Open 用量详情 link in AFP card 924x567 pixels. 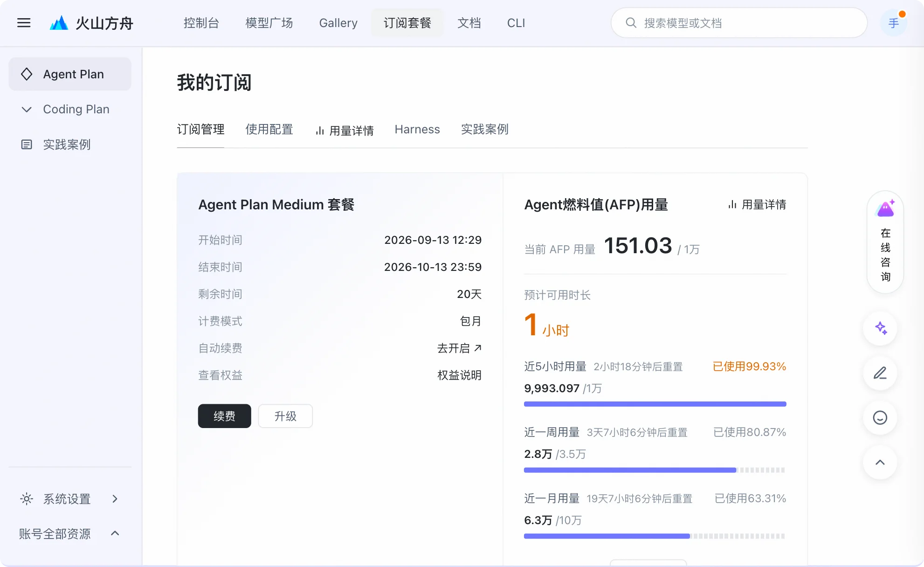coord(757,205)
